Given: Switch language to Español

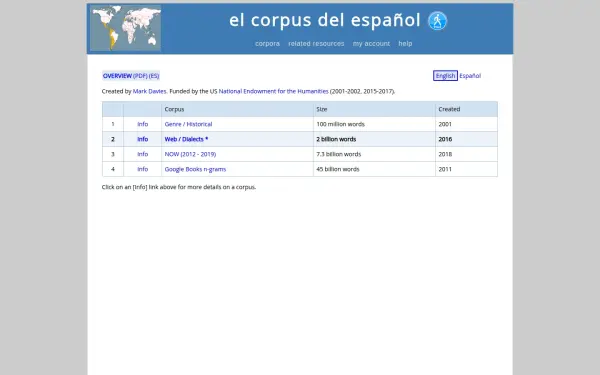Looking at the screenshot, I should pyautogui.click(x=470, y=76).
